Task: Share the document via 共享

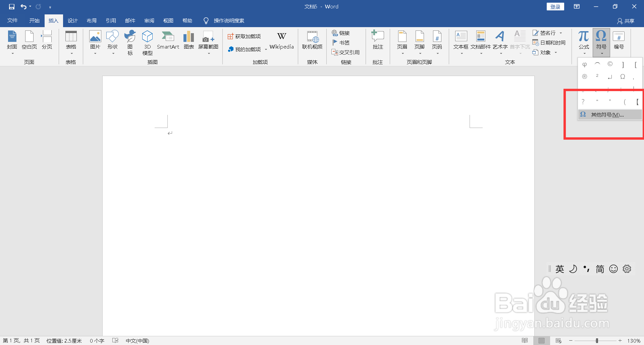Action: 626,21
